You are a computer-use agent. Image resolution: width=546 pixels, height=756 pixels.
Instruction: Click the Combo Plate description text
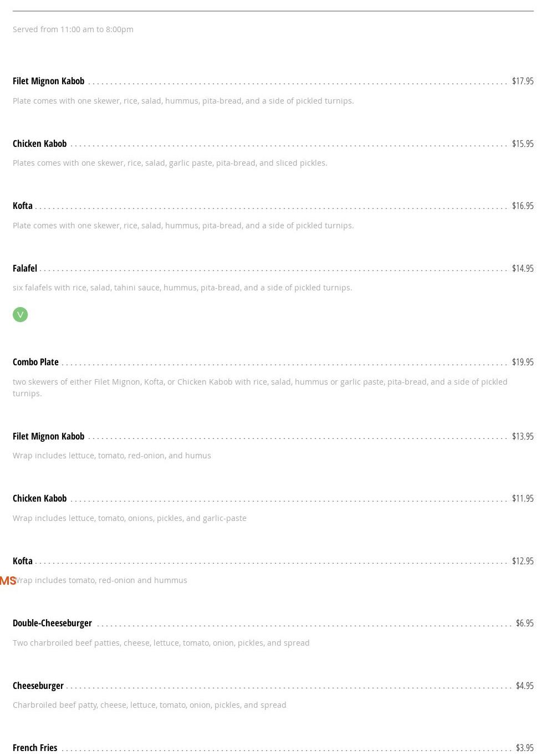(259, 387)
